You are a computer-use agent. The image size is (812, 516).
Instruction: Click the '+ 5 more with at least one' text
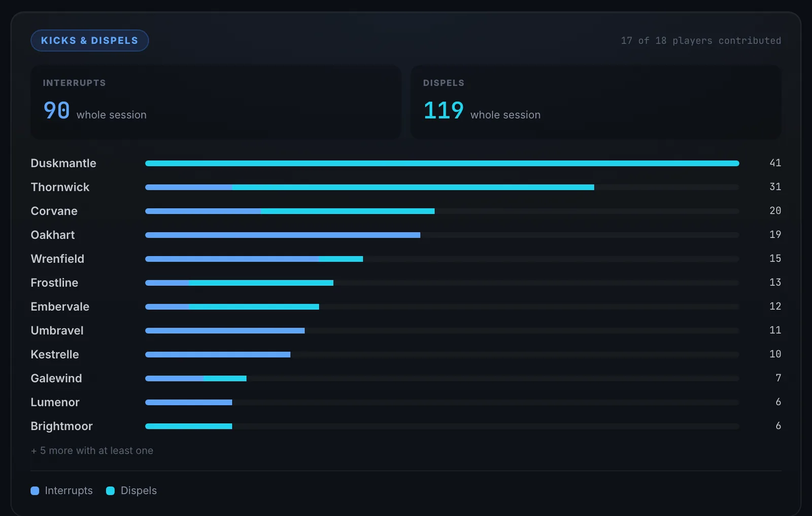pyautogui.click(x=92, y=450)
